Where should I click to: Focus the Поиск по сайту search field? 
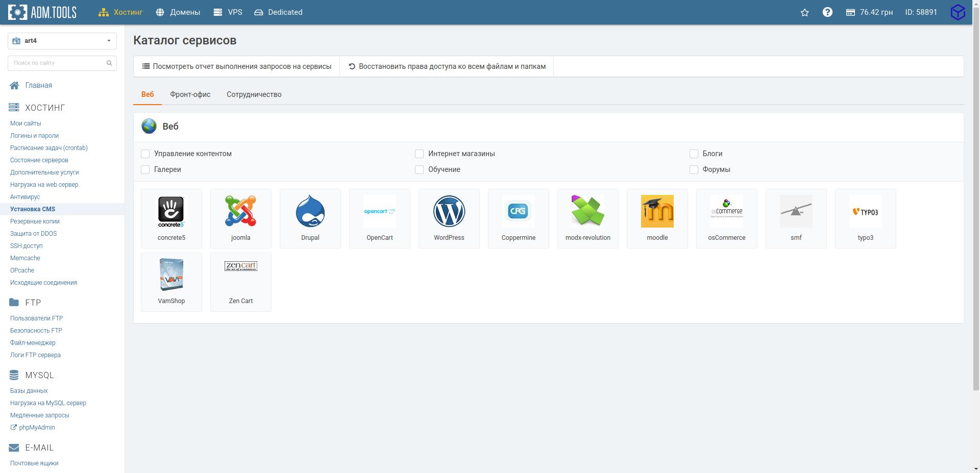pyautogui.click(x=62, y=63)
